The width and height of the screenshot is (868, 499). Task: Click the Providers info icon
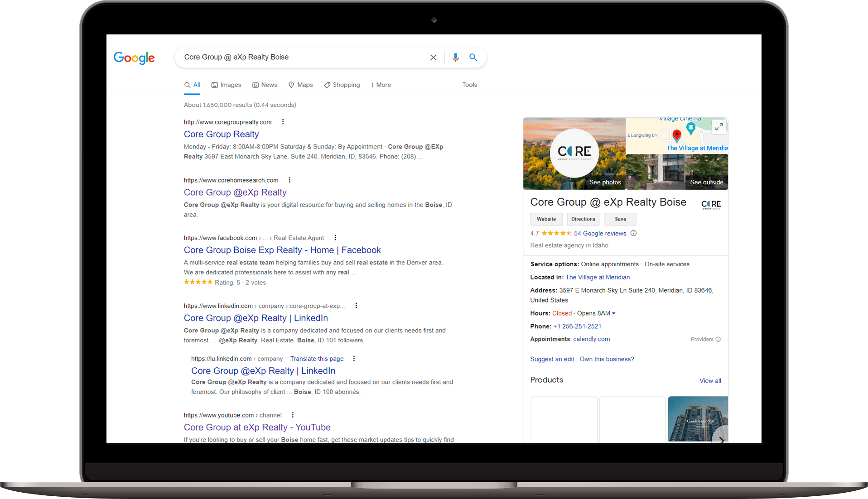[x=718, y=339]
